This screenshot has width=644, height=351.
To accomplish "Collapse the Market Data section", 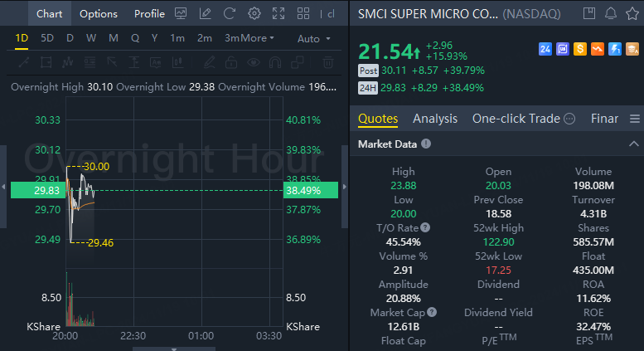I will click(x=634, y=144).
